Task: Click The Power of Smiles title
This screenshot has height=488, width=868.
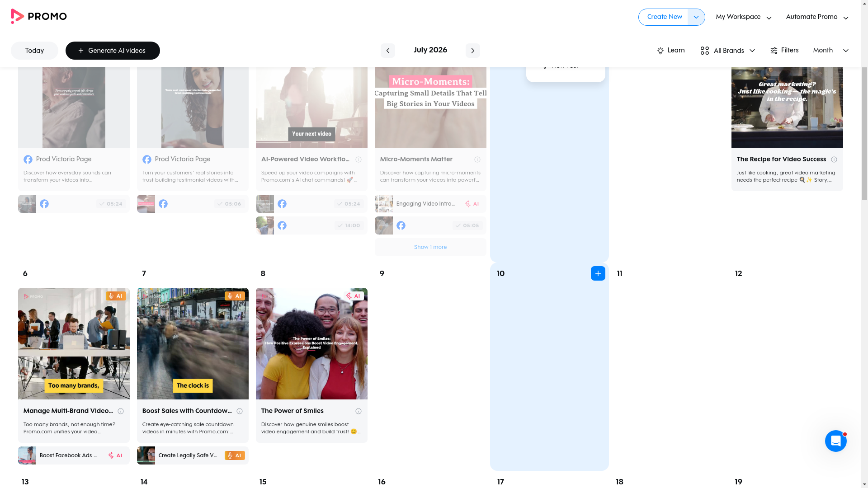Action: click(x=292, y=411)
